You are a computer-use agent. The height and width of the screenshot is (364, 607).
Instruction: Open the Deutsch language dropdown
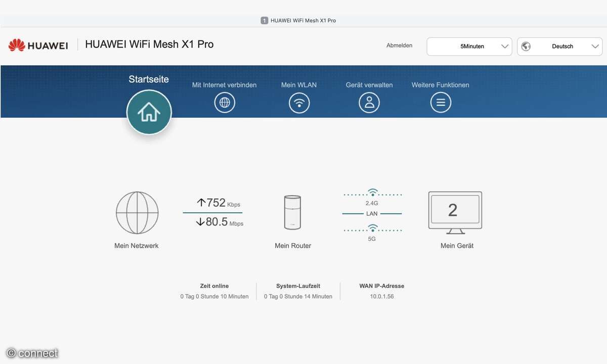coord(560,47)
